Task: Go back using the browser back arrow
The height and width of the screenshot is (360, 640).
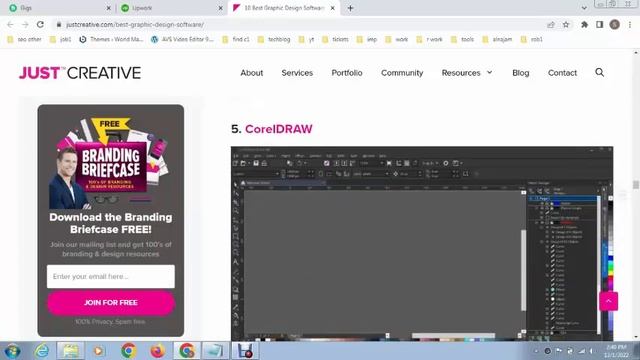Action: [x=10, y=24]
